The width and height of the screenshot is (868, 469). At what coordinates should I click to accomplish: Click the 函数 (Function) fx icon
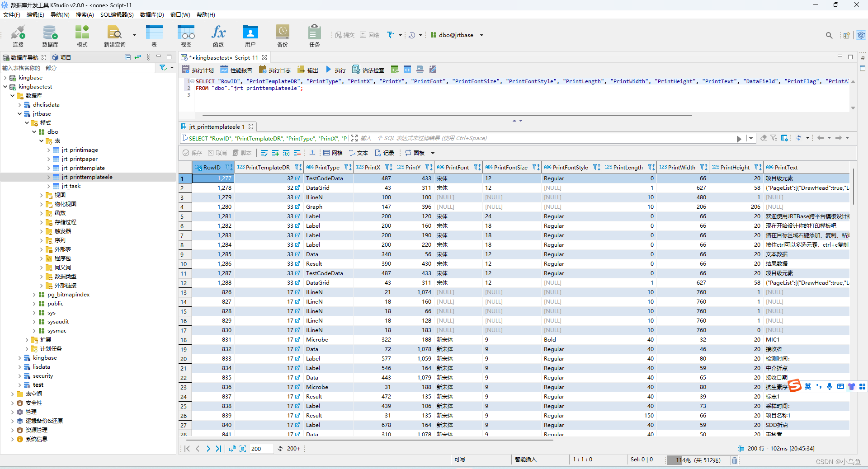coord(218,36)
